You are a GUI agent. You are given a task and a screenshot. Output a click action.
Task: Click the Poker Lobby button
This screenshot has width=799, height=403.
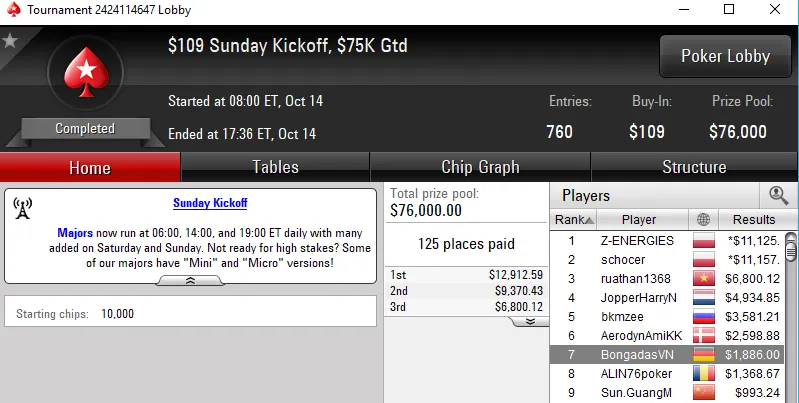click(723, 56)
